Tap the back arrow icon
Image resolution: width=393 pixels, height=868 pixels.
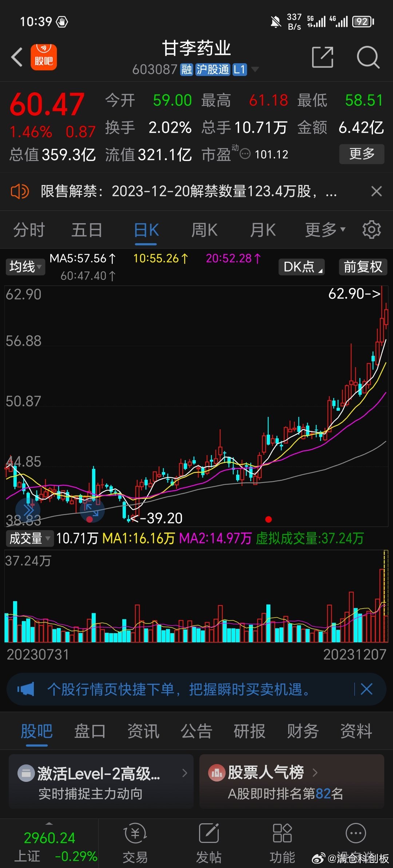(17, 57)
